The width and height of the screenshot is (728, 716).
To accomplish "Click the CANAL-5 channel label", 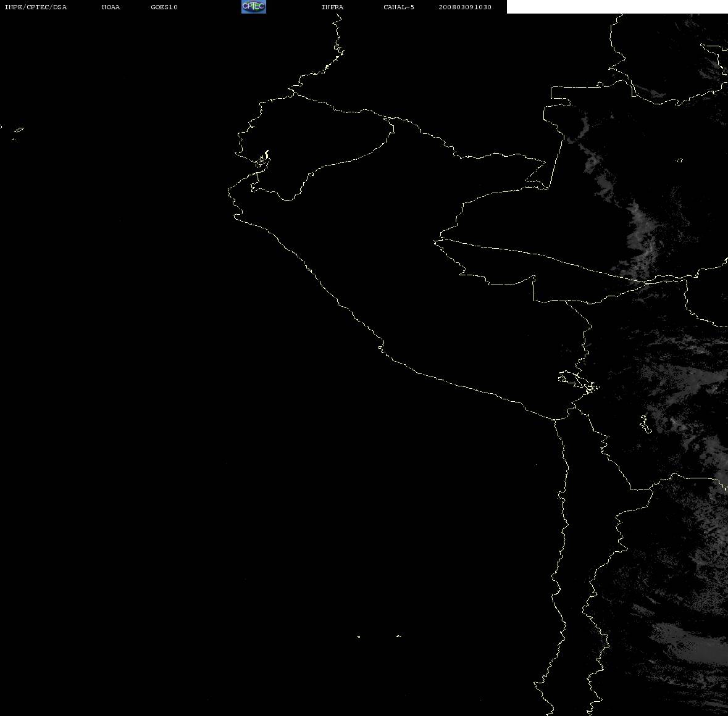I will [x=399, y=7].
